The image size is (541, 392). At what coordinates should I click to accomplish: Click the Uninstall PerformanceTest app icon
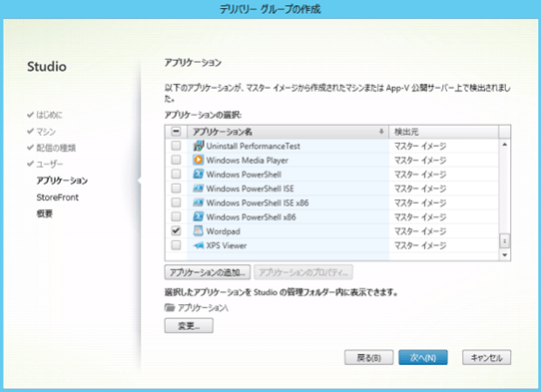click(198, 146)
